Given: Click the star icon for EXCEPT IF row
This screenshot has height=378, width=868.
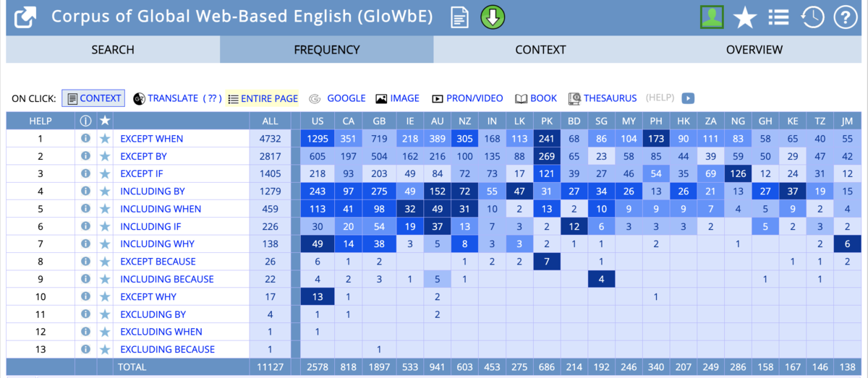Looking at the screenshot, I should (x=105, y=173).
